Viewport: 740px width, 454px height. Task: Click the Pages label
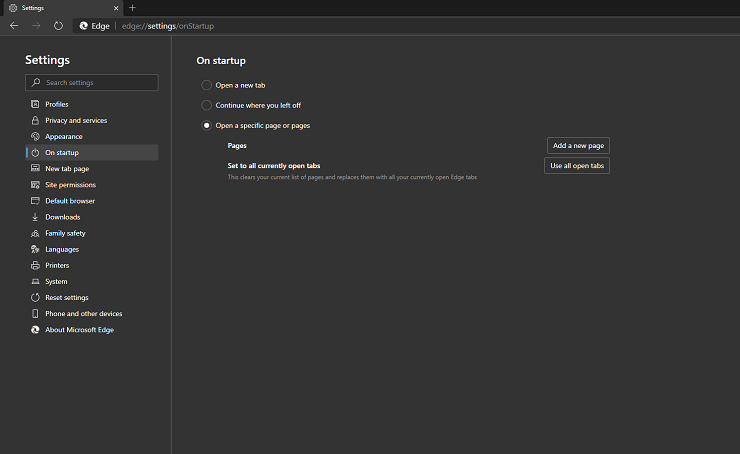tap(237, 145)
